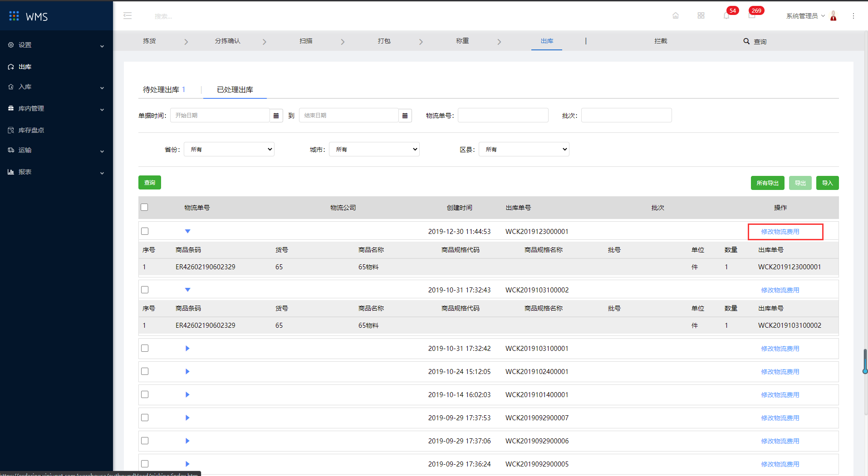Check the row WCK2019092900005 checkbox

145,464
